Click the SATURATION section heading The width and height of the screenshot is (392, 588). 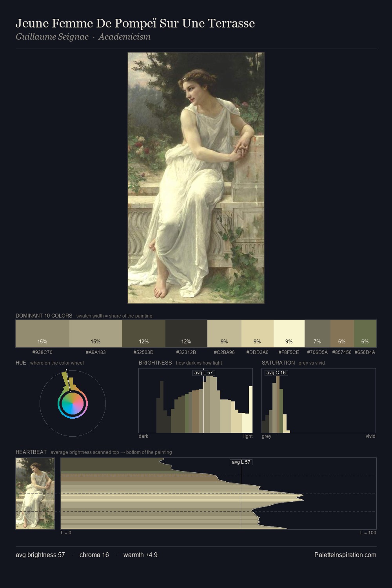pos(278,363)
